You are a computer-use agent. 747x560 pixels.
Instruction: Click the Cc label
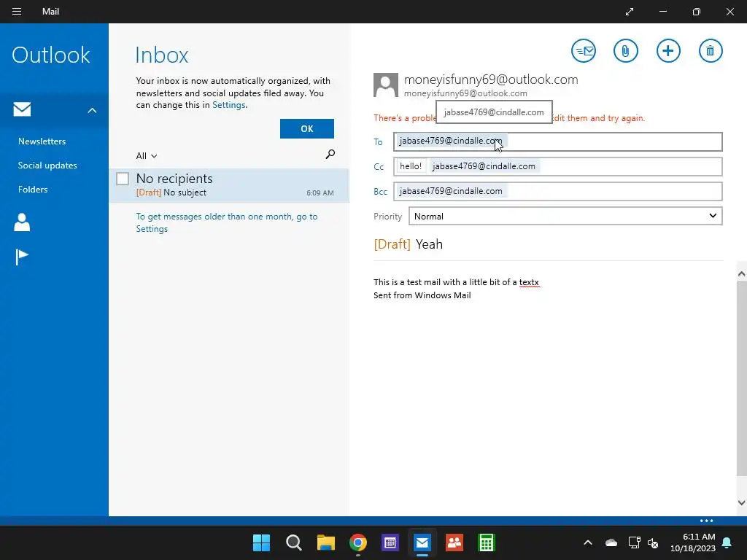tap(379, 167)
